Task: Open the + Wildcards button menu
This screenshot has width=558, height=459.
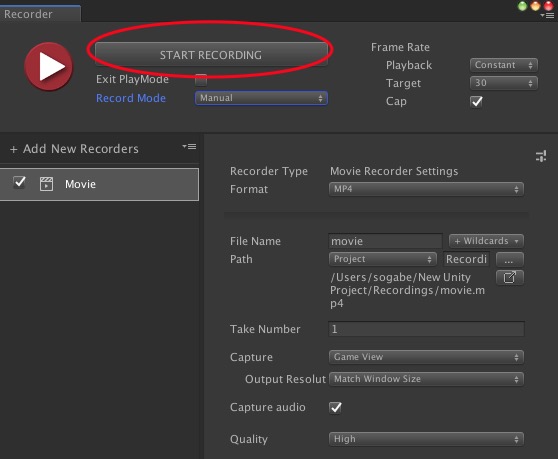Action: pos(486,241)
